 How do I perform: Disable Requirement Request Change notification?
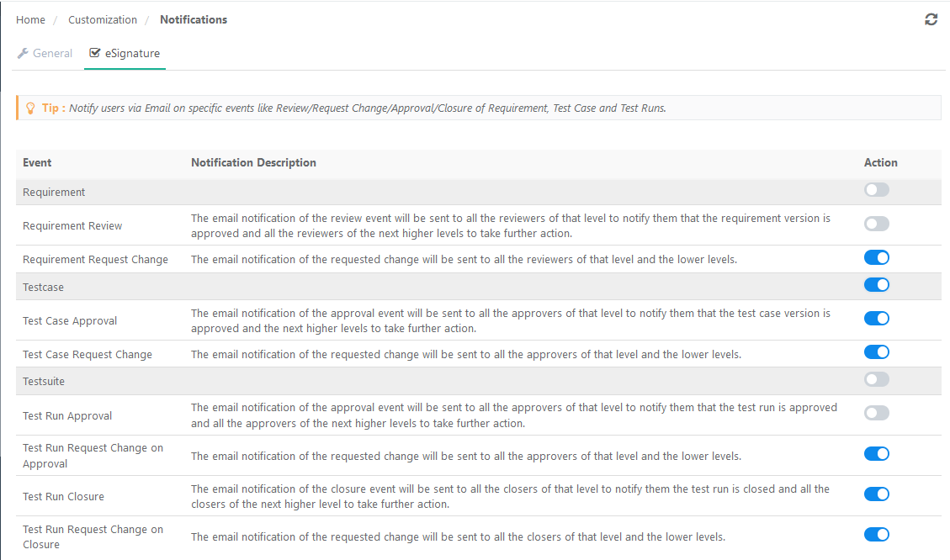(876, 257)
